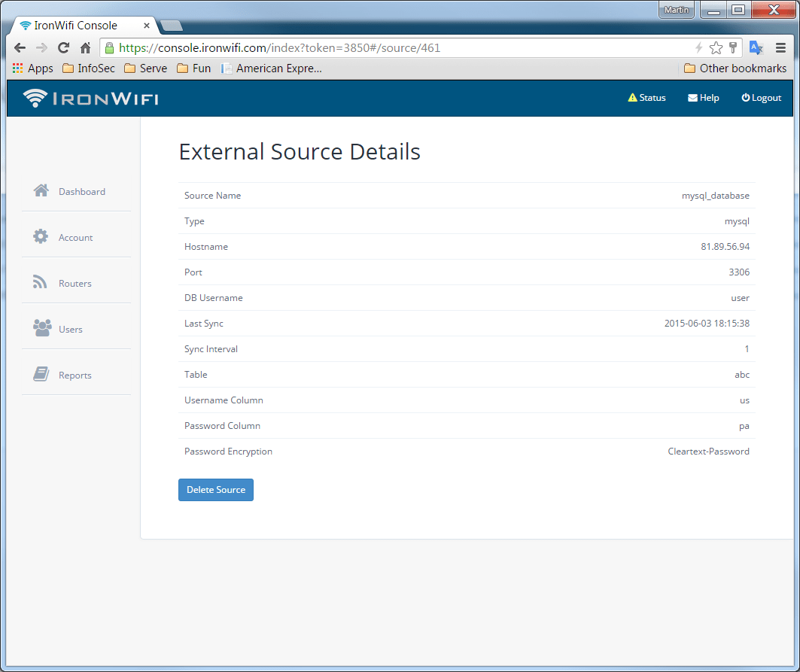
Task: Click the browser home icon
Action: 85,48
